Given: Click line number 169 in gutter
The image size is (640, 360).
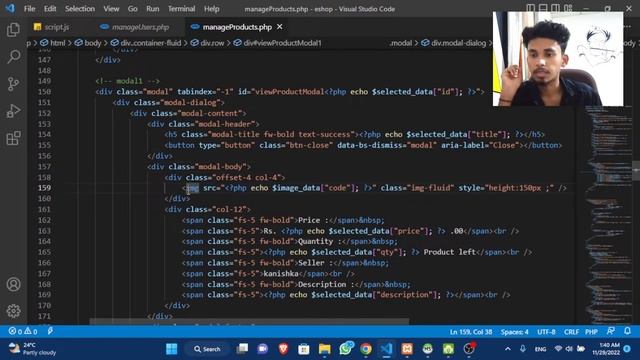Looking at the screenshot, I should point(44,294).
